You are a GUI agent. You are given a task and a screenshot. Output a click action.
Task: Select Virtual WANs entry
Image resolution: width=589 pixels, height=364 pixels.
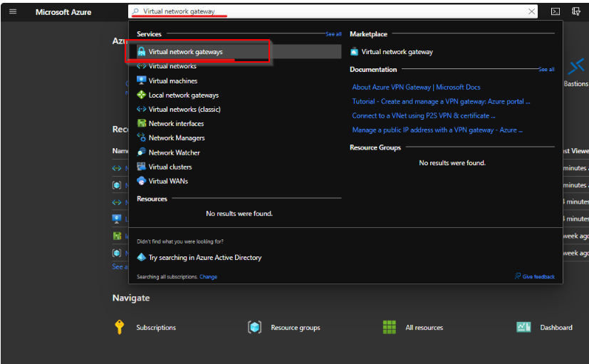[168, 181]
